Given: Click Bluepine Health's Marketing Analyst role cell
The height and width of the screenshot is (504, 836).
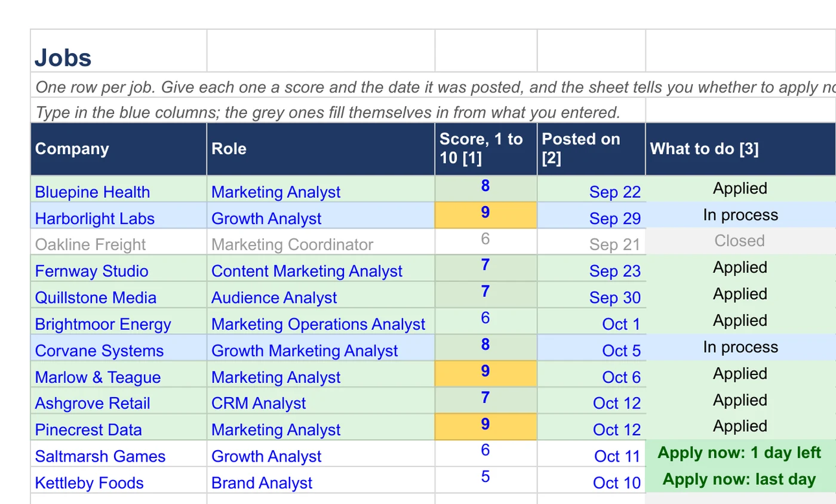Looking at the screenshot, I should [x=321, y=189].
